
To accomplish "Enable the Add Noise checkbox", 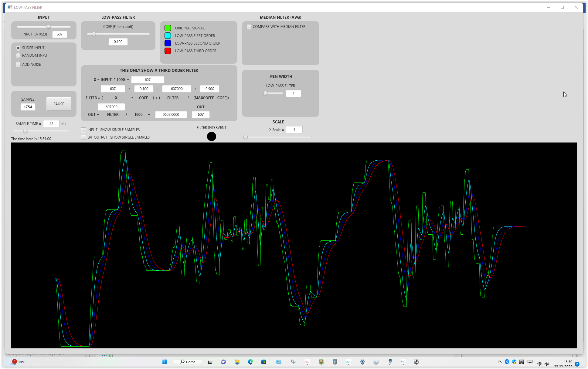I will click(x=18, y=65).
